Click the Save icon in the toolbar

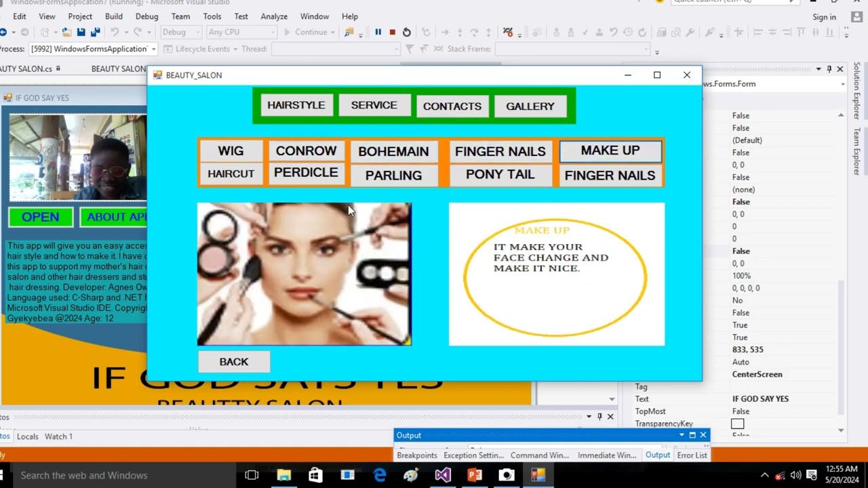coord(81,32)
